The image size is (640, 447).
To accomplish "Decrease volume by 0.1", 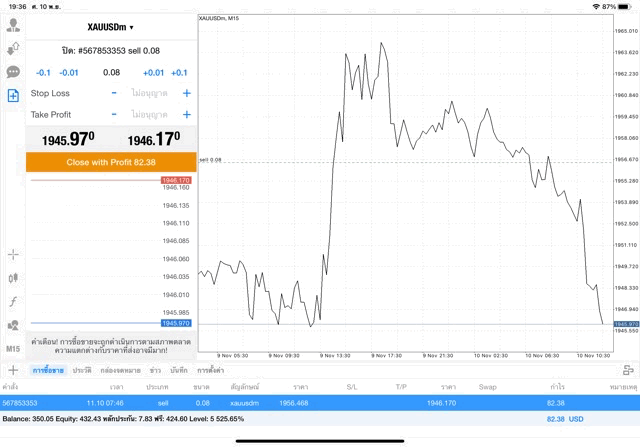I will 43,73.
